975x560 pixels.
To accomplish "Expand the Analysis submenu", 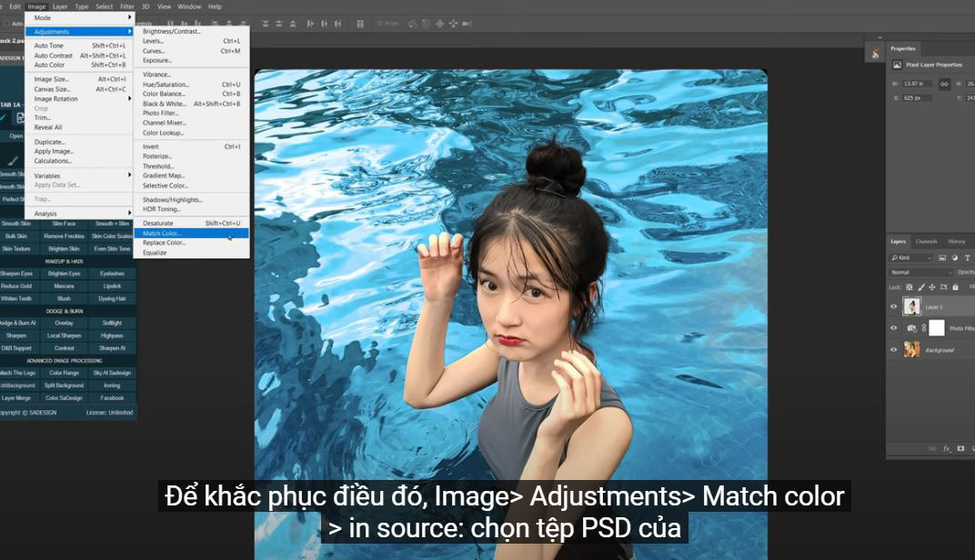I will (79, 214).
